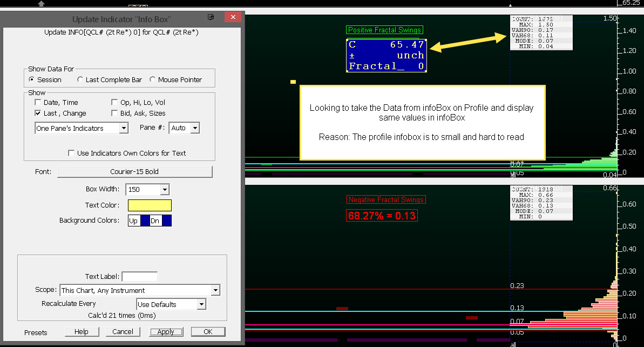Enable Use Indicators Own Colors for Text
644x347 pixels.
click(x=71, y=153)
